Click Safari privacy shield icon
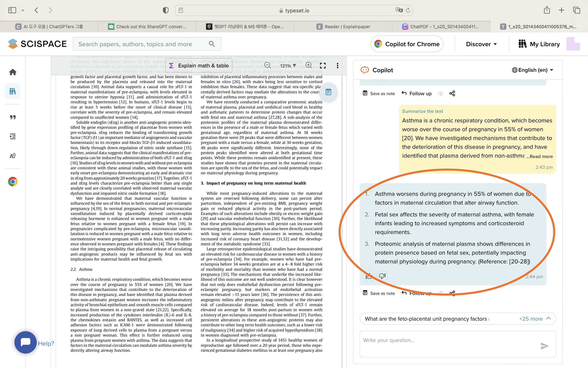 pyautogui.click(x=165, y=10)
